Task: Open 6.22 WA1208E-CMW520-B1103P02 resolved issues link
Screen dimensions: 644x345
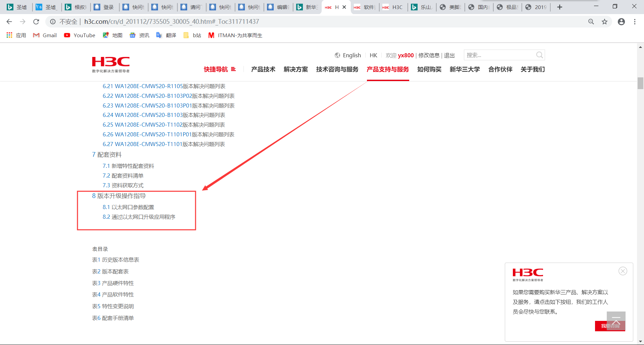Action: pyautogui.click(x=169, y=96)
